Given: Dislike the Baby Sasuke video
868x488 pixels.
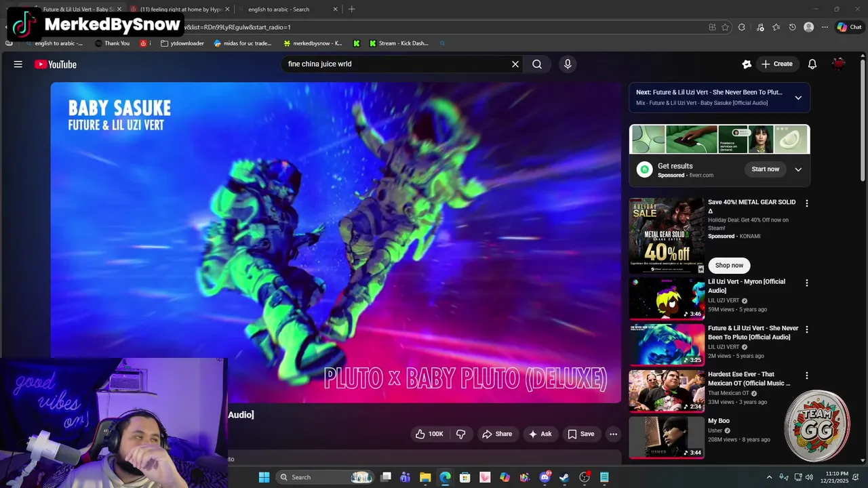Looking at the screenshot, I should pyautogui.click(x=461, y=434).
